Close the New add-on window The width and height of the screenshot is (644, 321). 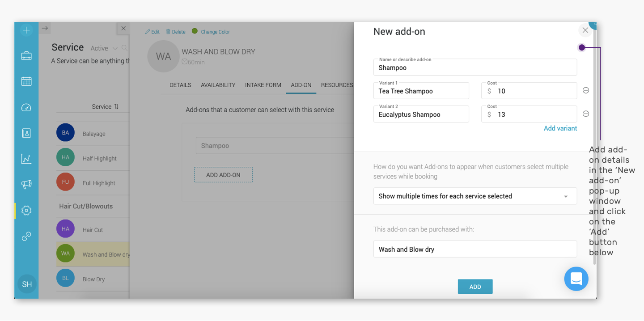pos(585,30)
